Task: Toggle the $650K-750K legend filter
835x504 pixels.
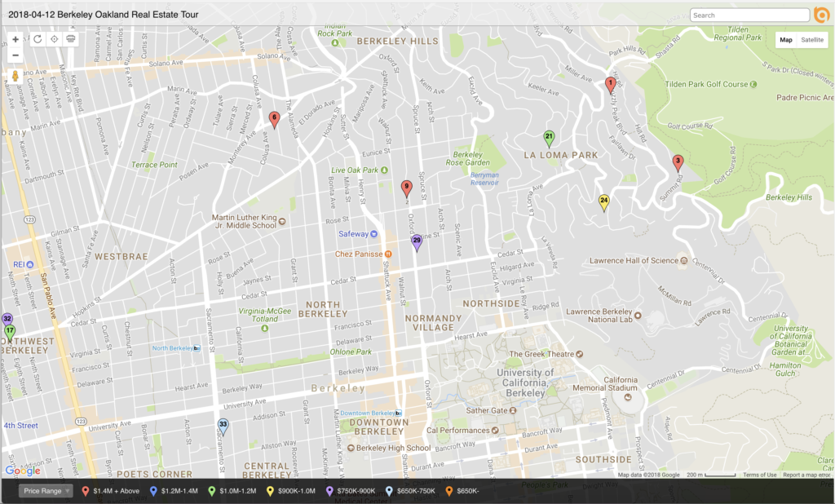Action: (410, 491)
